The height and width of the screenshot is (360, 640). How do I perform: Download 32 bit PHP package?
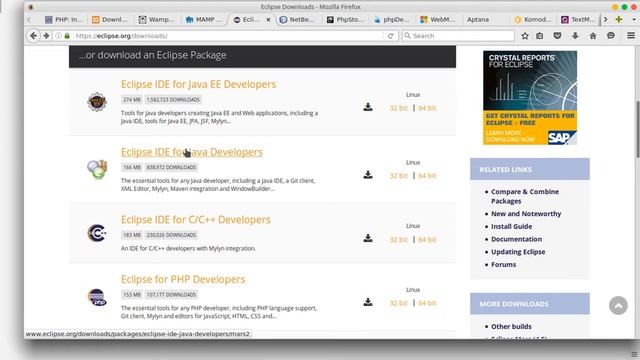coord(398,303)
